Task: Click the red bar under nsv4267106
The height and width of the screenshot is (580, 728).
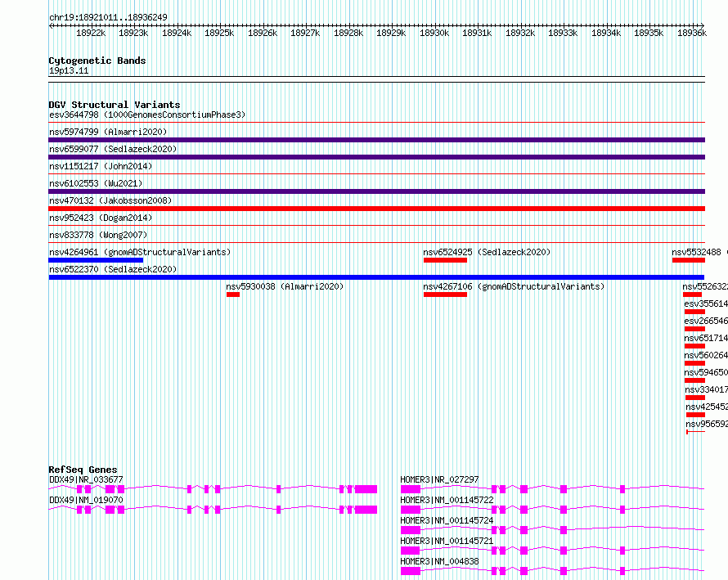Action: tap(445, 294)
